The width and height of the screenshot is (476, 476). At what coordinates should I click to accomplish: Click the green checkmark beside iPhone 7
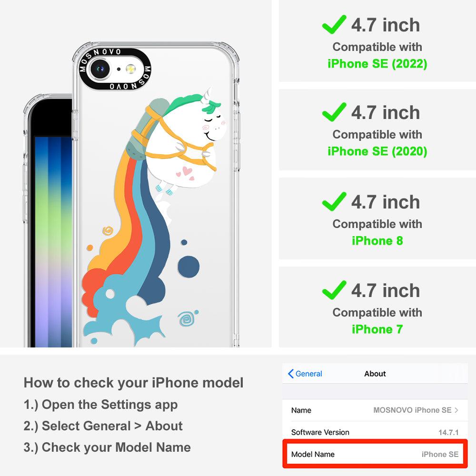pyautogui.click(x=334, y=290)
